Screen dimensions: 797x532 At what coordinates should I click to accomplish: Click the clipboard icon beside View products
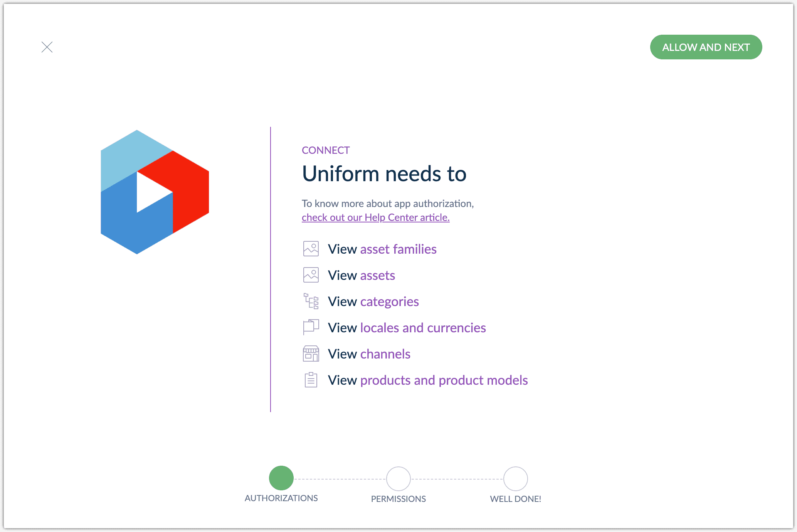pos(311,380)
